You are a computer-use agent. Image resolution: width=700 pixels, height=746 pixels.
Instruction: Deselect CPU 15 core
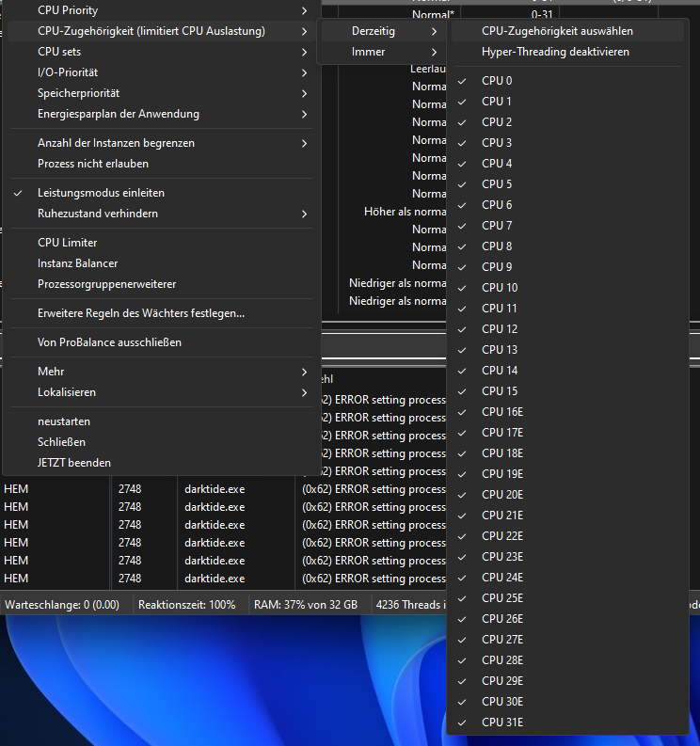tap(567, 391)
